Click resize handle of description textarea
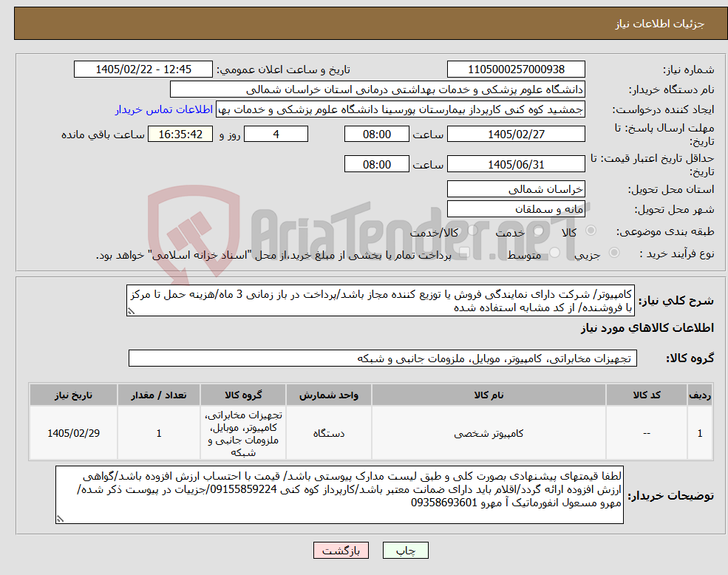Image resolution: width=728 pixels, height=575 pixels. point(131,312)
